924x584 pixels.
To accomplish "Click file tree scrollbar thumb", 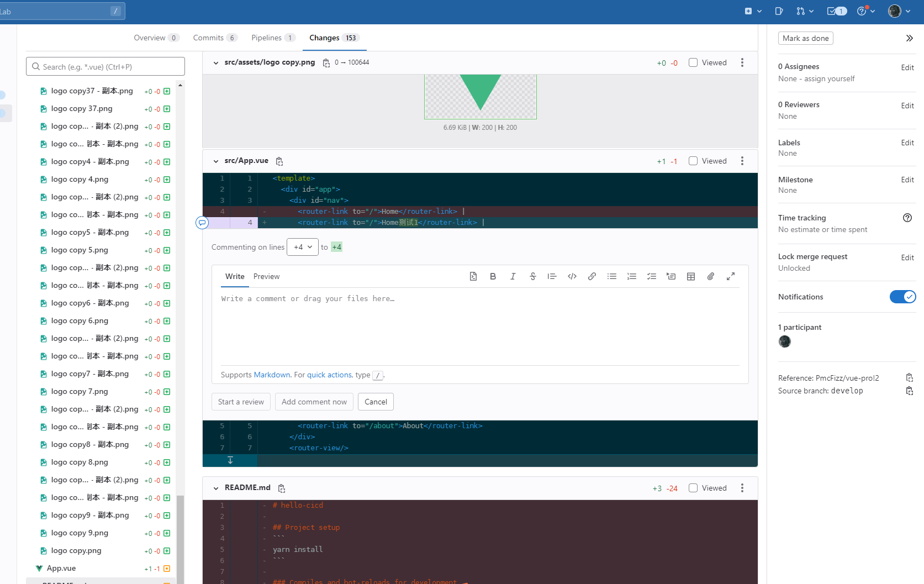I will click(x=180, y=539).
